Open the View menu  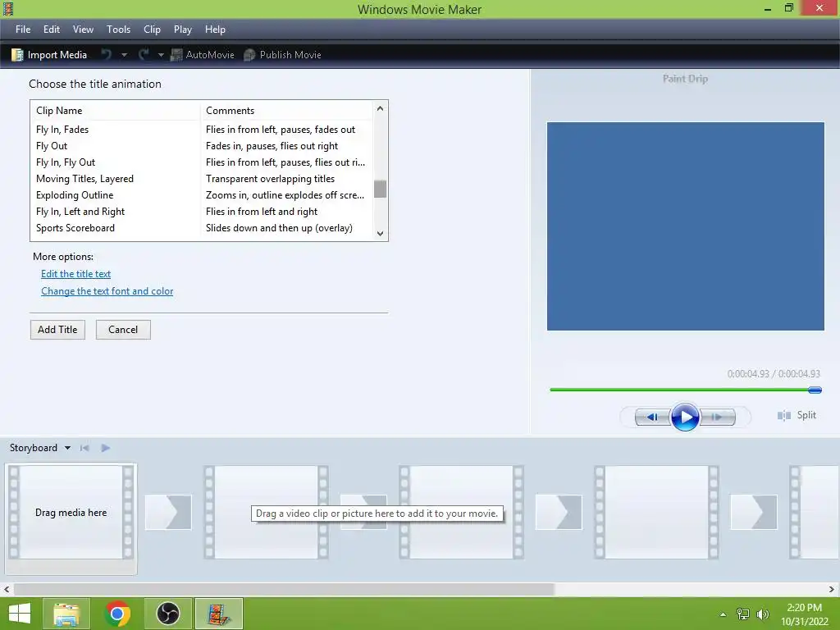click(83, 30)
